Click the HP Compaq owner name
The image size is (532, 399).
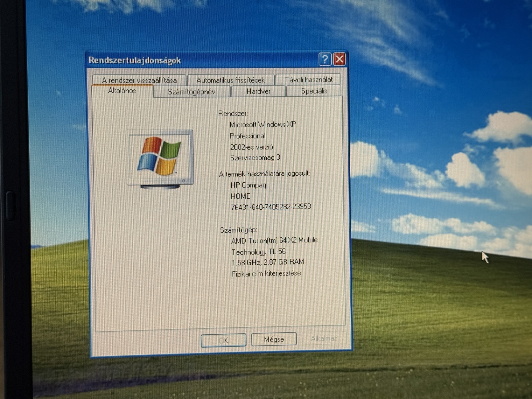(x=248, y=185)
